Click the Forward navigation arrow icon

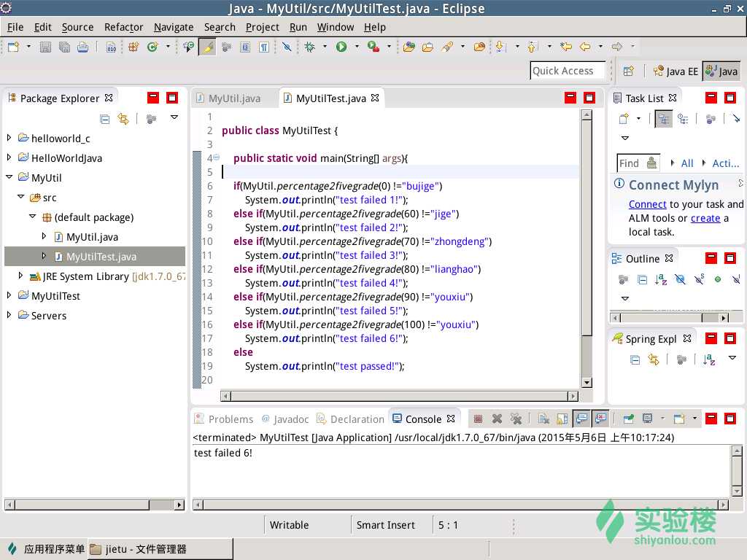(x=617, y=47)
